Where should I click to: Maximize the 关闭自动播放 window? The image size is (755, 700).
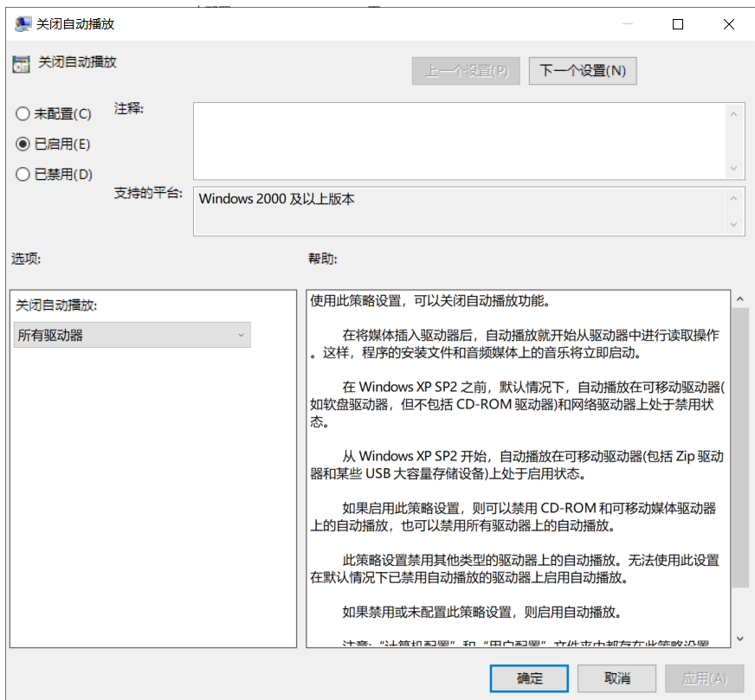[678, 24]
